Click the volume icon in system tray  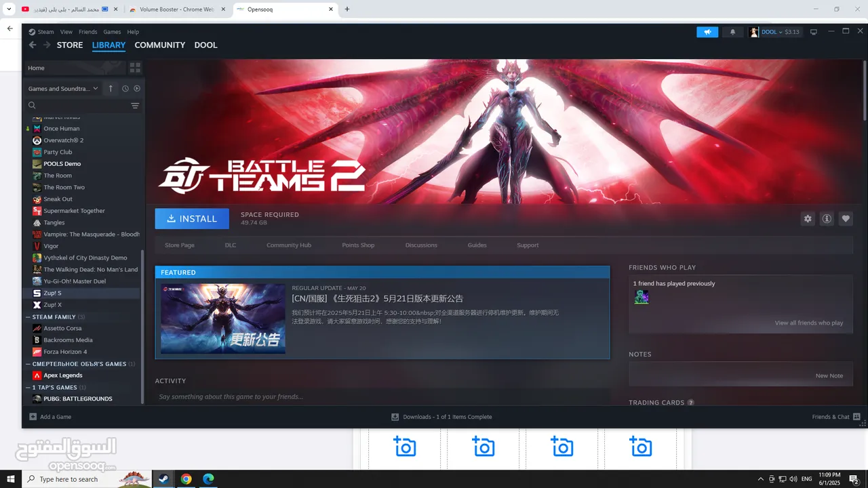pos(793,479)
